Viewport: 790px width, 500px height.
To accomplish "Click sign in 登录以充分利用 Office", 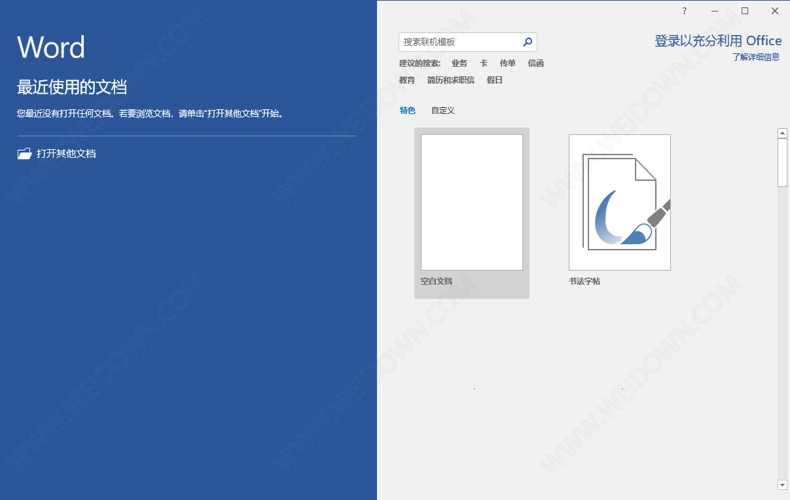I will tap(718, 41).
